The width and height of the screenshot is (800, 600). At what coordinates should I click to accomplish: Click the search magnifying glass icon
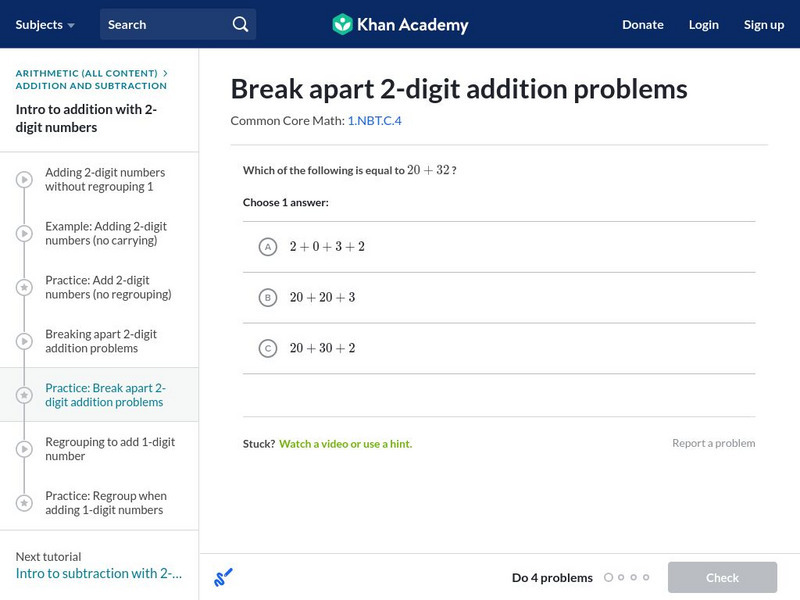[240, 24]
